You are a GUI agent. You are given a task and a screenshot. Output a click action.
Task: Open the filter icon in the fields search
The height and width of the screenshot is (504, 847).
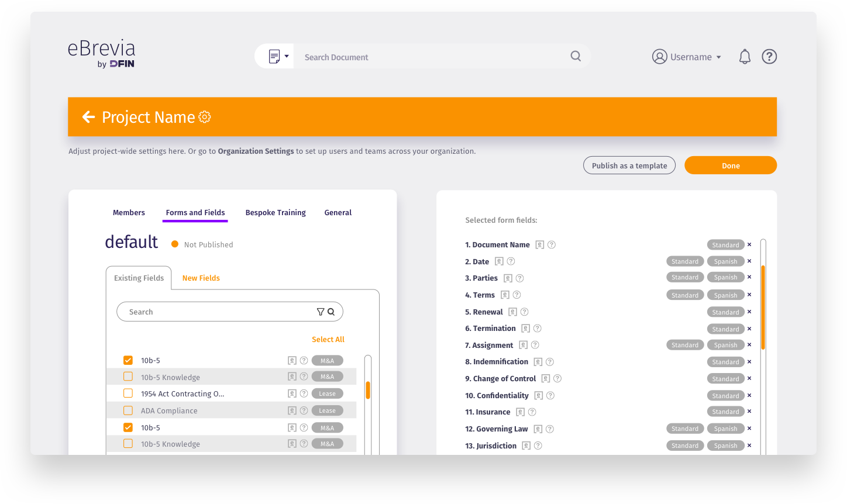(x=320, y=312)
